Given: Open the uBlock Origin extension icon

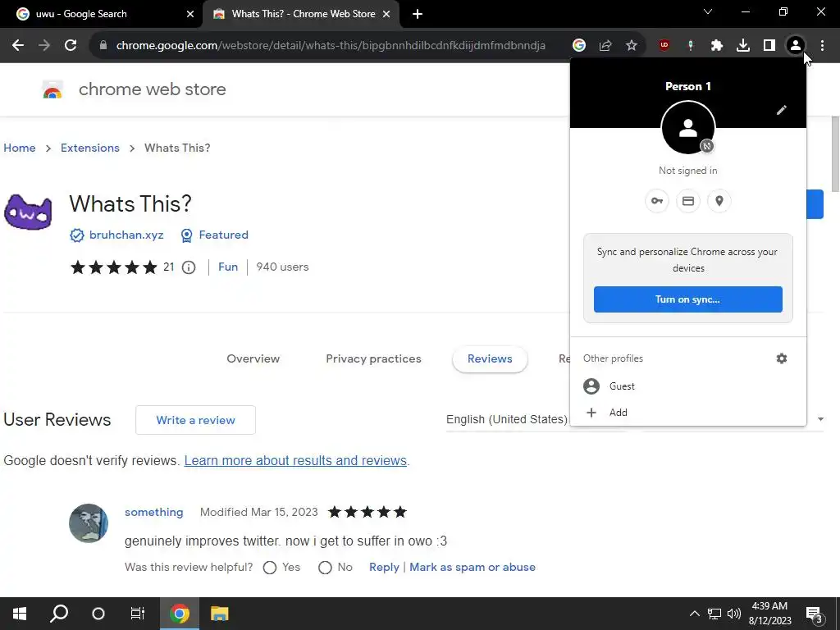Looking at the screenshot, I should (664, 45).
